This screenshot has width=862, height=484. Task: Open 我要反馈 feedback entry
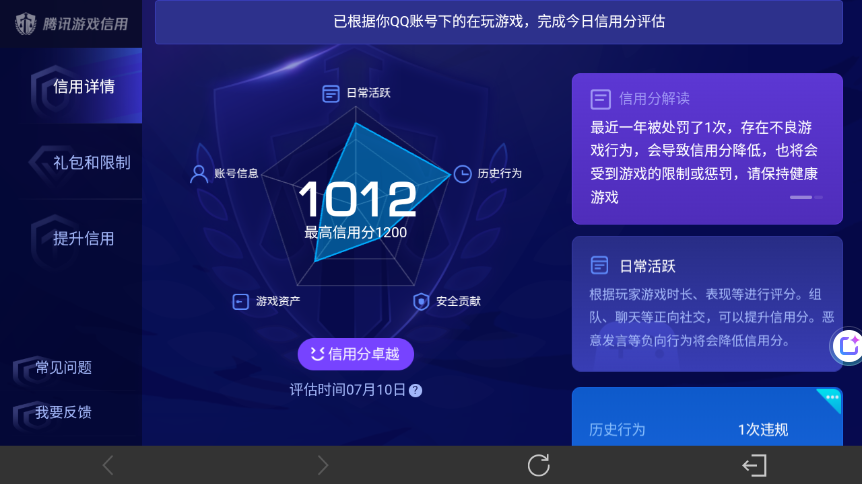(x=63, y=412)
